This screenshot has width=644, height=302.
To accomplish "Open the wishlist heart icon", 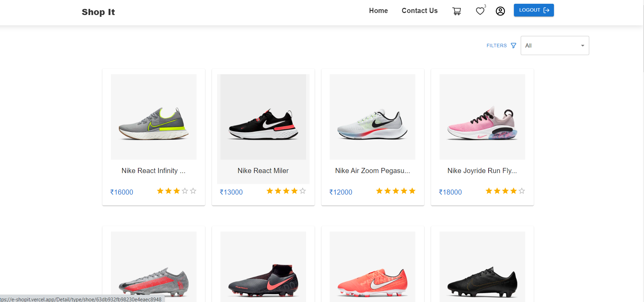I will point(480,11).
